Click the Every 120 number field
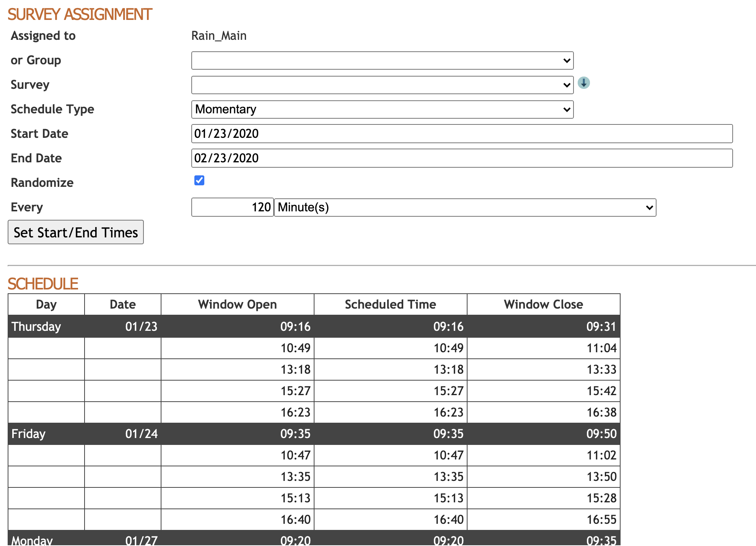756x546 pixels. point(232,208)
